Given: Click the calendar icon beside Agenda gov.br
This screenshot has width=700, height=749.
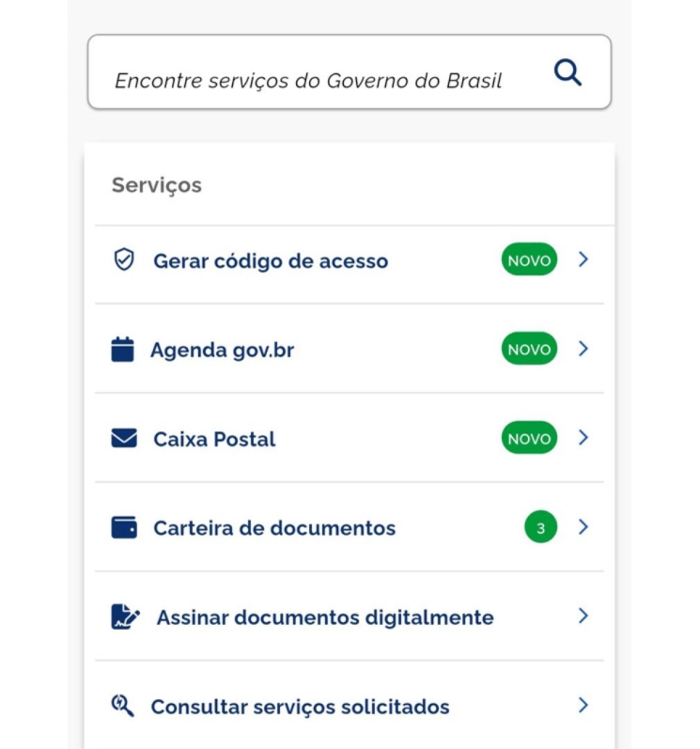Looking at the screenshot, I should coord(122,350).
